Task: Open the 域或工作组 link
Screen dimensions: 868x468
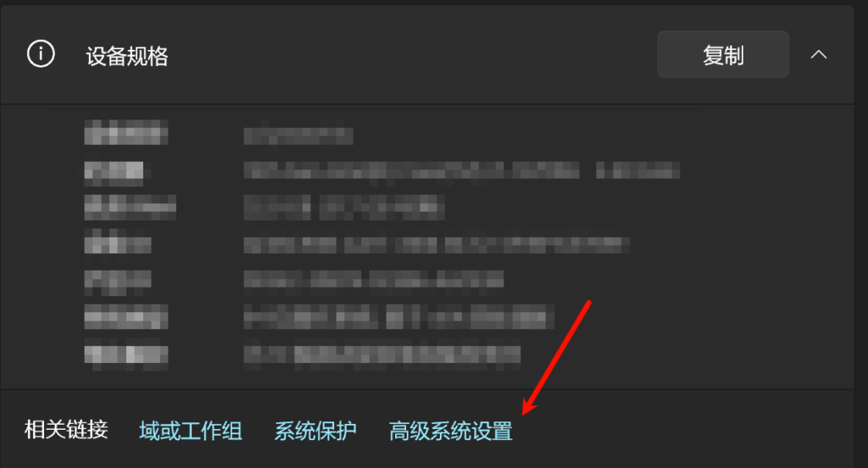Action: tap(191, 431)
